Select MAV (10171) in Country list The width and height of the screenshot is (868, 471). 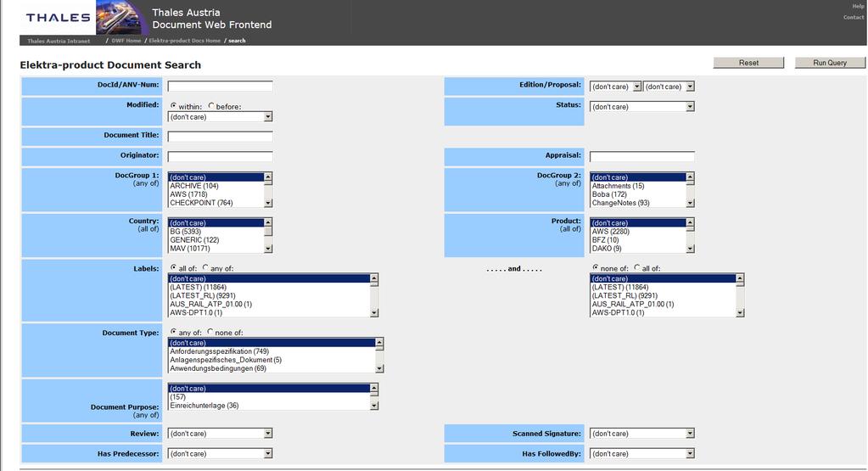click(x=216, y=249)
